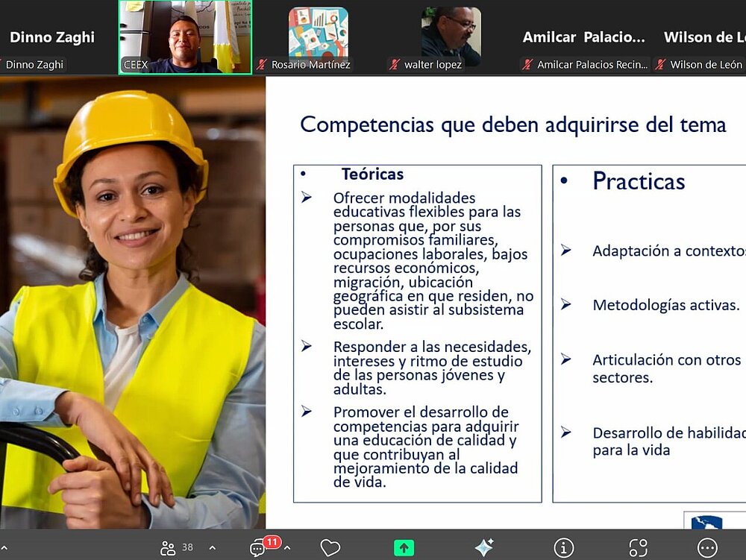
Task: Select walter lopez video thumbnail
Action: point(451,33)
